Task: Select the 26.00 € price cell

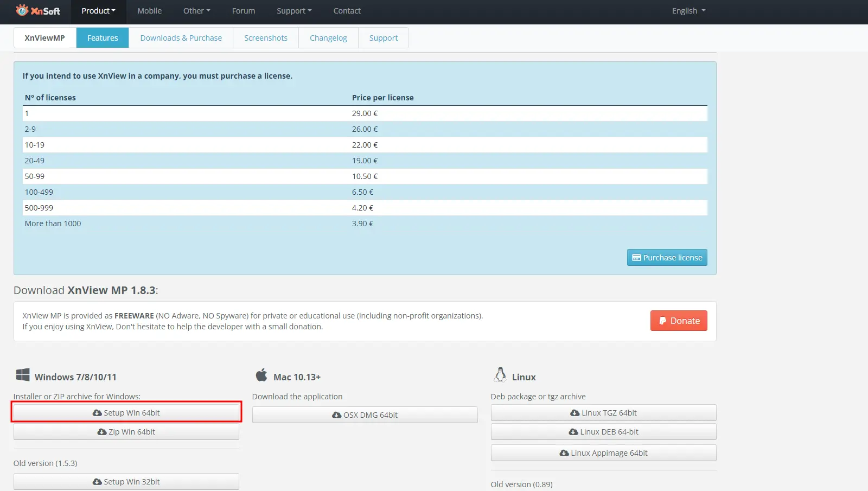Action: click(365, 129)
